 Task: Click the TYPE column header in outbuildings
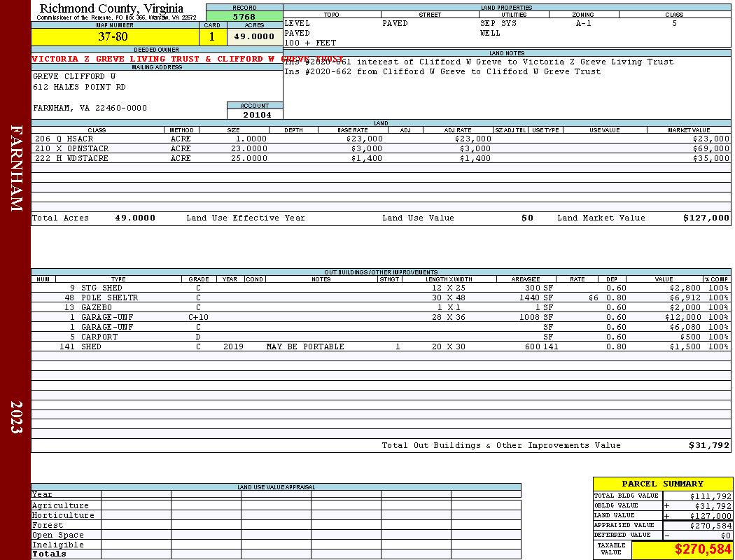click(x=118, y=279)
